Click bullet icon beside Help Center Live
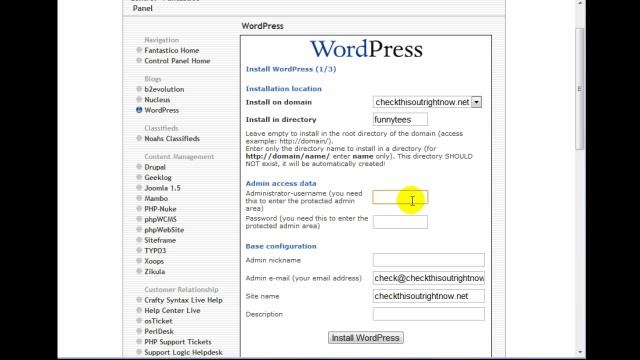The height and width of the screenshot is (360, 640). pyautogui.click(x=139, y=310)
